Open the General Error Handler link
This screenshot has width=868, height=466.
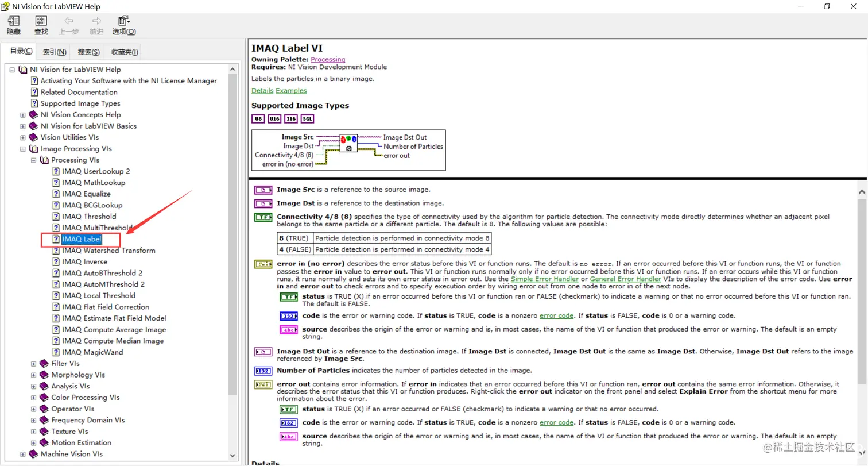(x=626, y=279)
